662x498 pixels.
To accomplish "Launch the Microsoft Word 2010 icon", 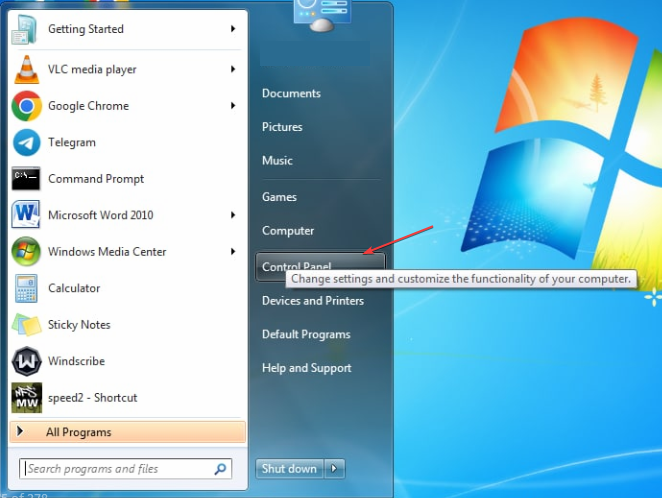I will (x=26, y=214).
